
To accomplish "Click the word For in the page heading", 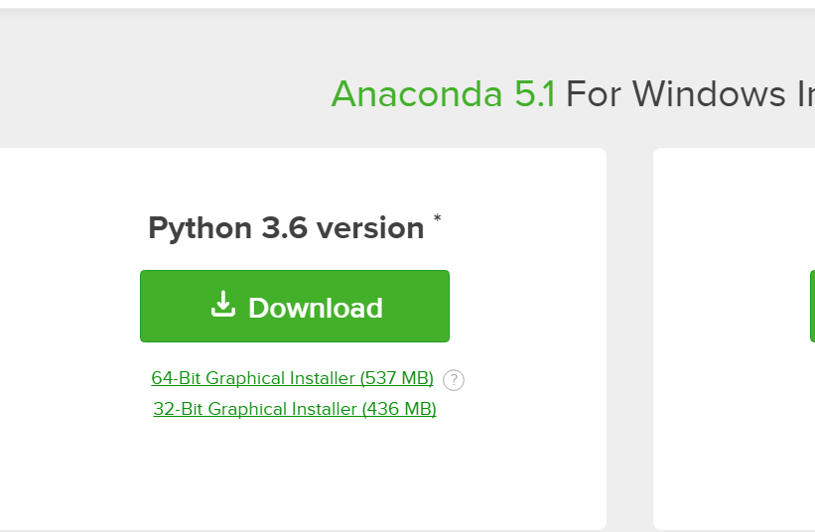I will 594,94.
